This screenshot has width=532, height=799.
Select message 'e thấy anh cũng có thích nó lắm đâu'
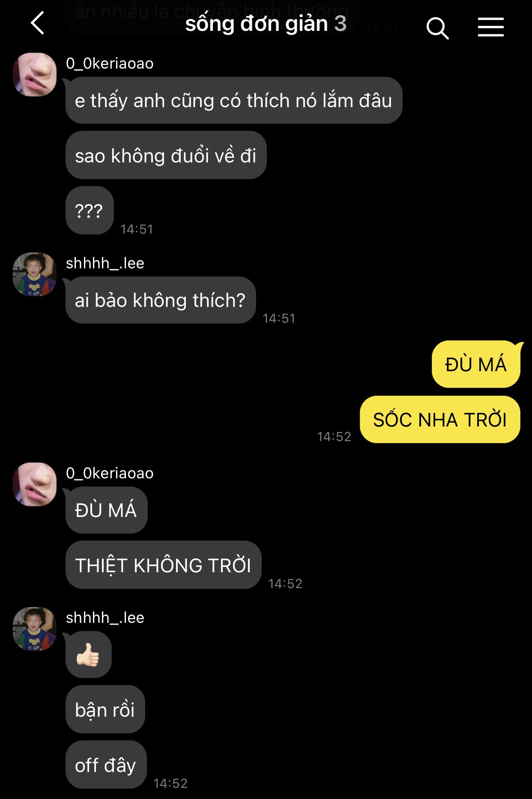tap(234, 101)
